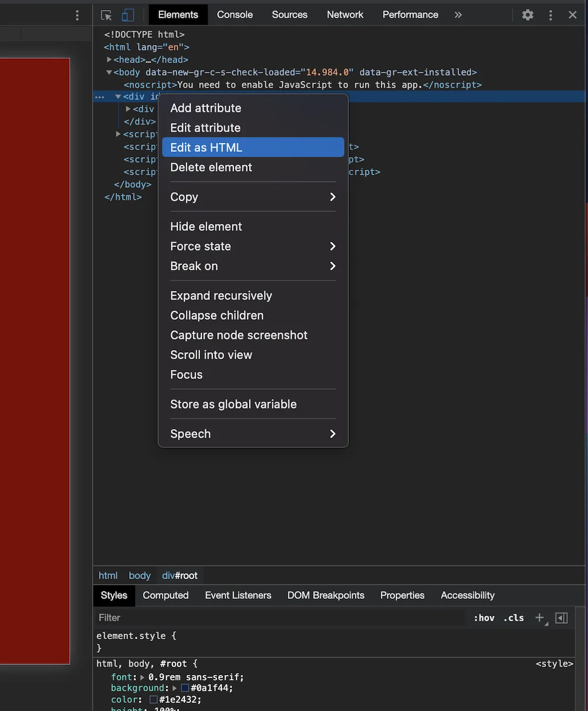Click the #0a1f44 background color swatch
The height and width of the screenshot is (711, 588).
[x=185, y=688]
